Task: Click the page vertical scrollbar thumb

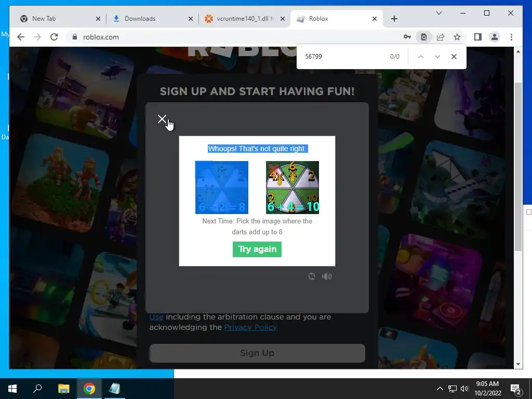Action: coord(518,166)
